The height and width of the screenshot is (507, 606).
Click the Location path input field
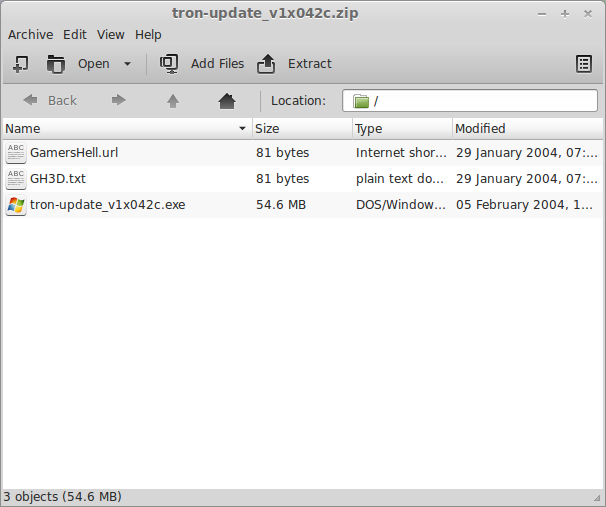pos(470,101)
